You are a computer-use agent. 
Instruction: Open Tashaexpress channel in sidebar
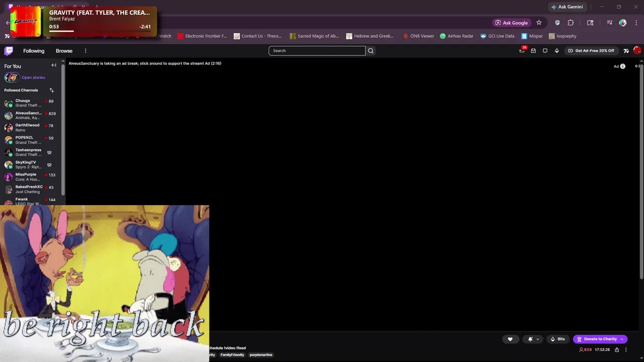click(x=30, y=152)
